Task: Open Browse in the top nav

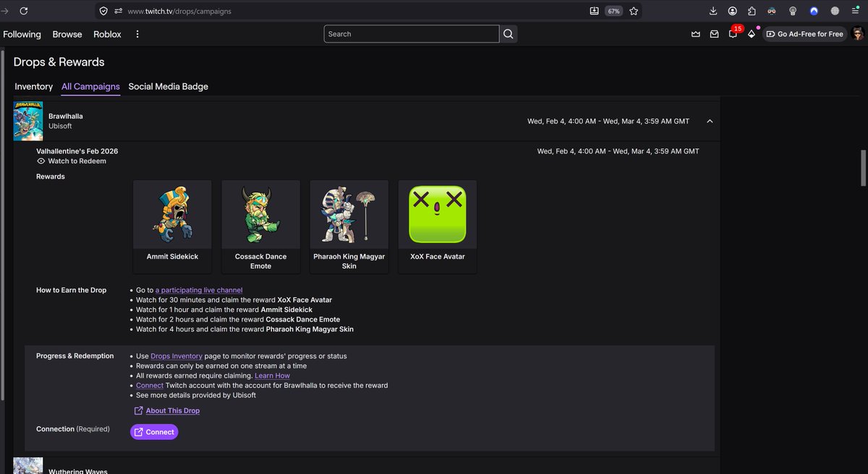Action: (x=67, y=34)
